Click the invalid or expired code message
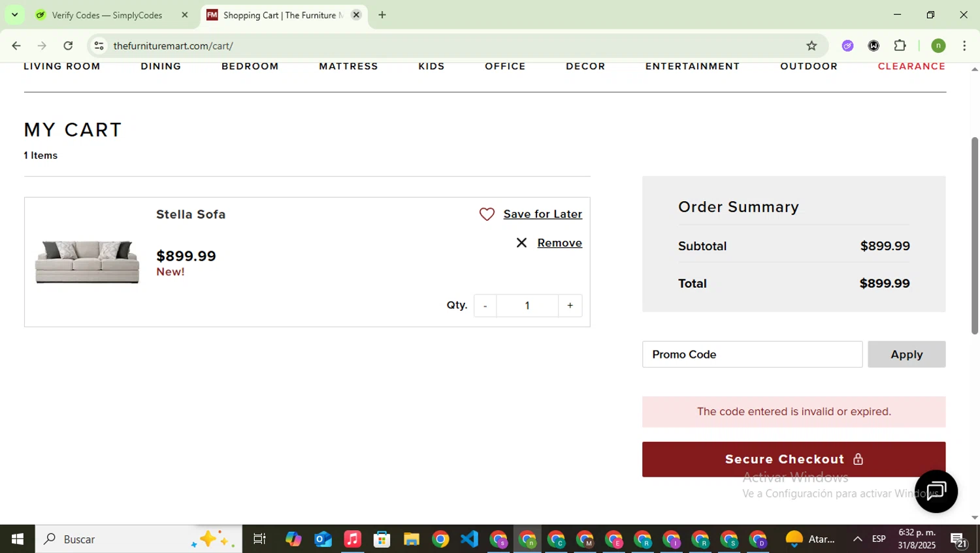 click(794, 412)
